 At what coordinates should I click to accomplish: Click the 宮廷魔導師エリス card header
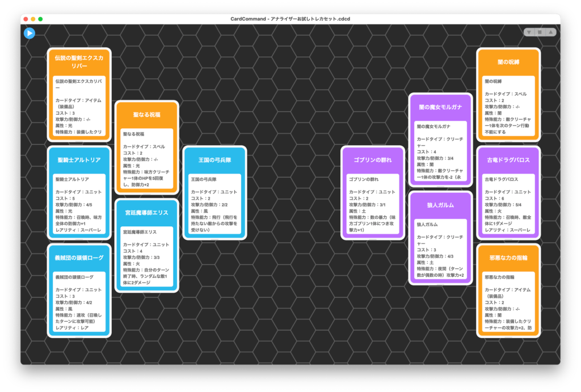pyautogui.click(x=146, y=213)
